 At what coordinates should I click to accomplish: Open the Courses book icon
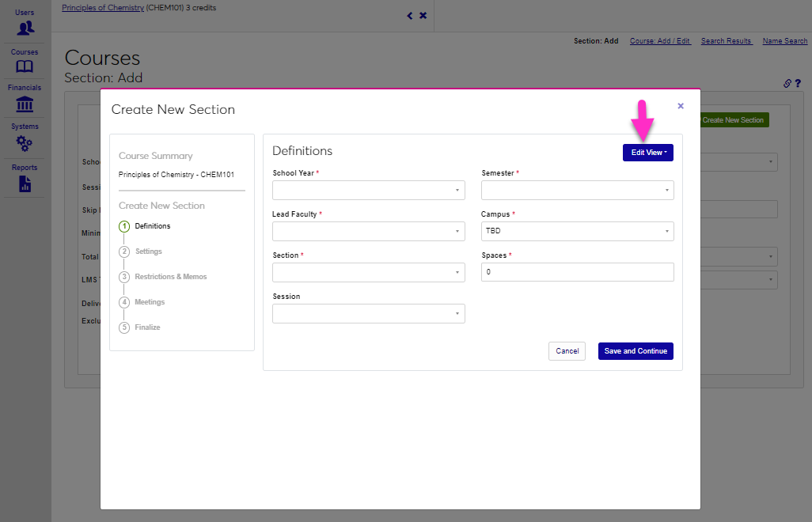pos(25,66)
